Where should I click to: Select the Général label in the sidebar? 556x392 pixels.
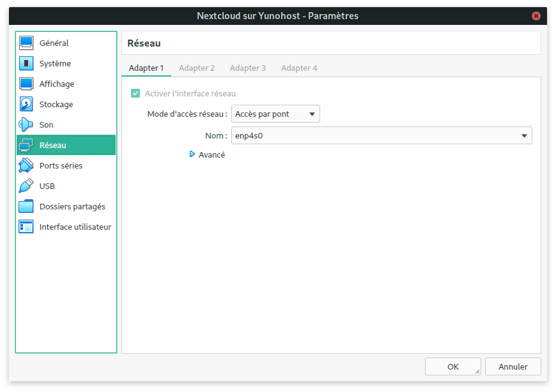coord(54,43)
